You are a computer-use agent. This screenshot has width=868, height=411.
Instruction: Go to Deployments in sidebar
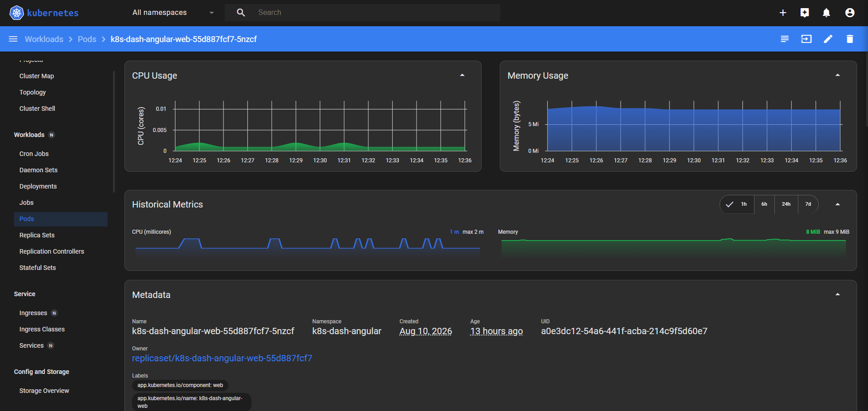pyautogui.click(x=38, y=186)
